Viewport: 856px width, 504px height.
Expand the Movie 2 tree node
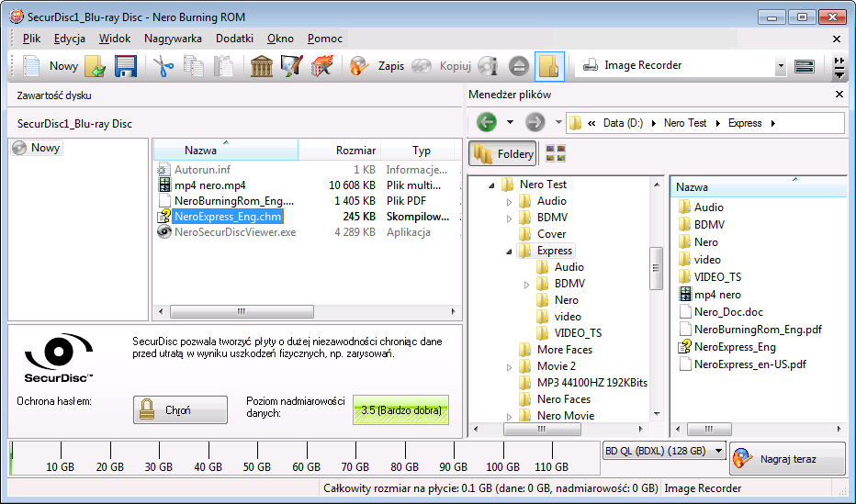pos(509,367)
